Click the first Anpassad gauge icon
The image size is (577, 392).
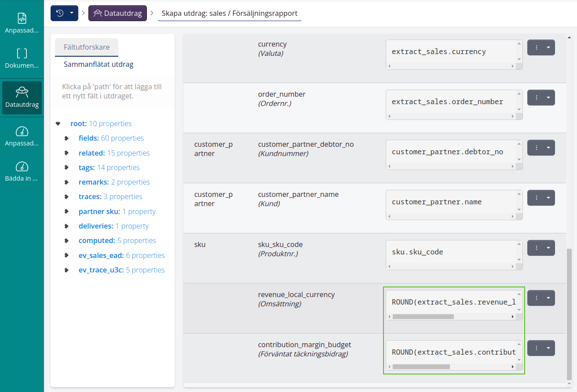click(22, 131)
